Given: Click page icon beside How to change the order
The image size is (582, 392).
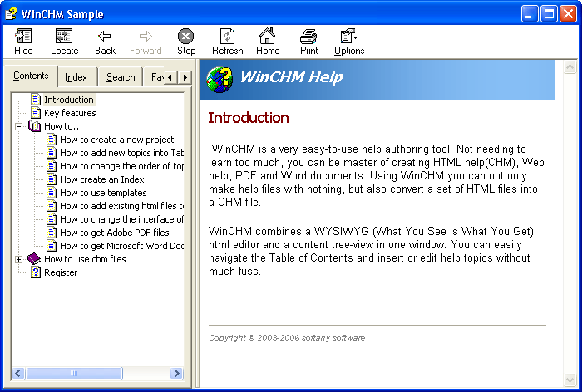Looking at the screenshot, I should pyautogui.click(x=52, y=166).
